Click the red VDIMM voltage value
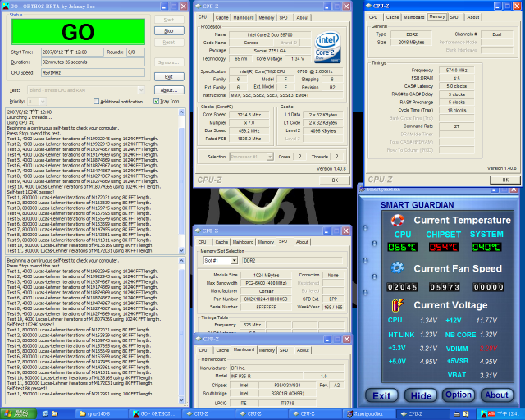525x420 pixels. click(488, 349)
